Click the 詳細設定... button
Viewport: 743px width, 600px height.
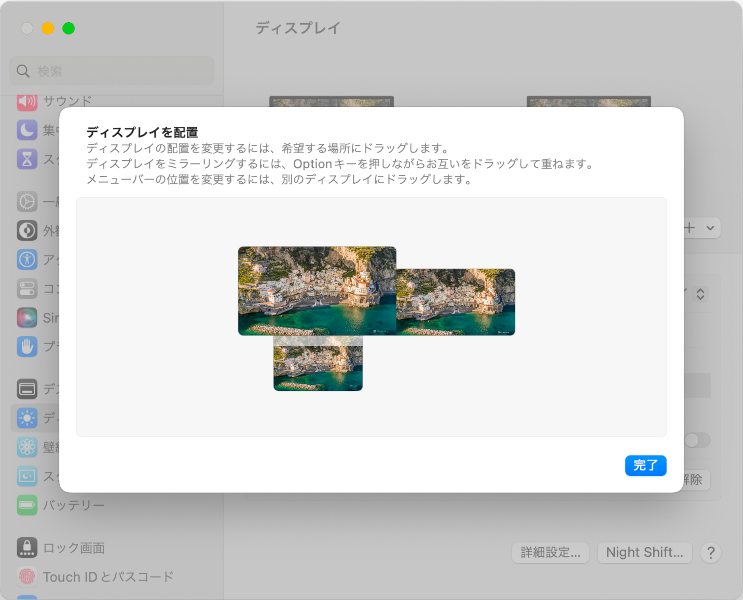(550, 553)
